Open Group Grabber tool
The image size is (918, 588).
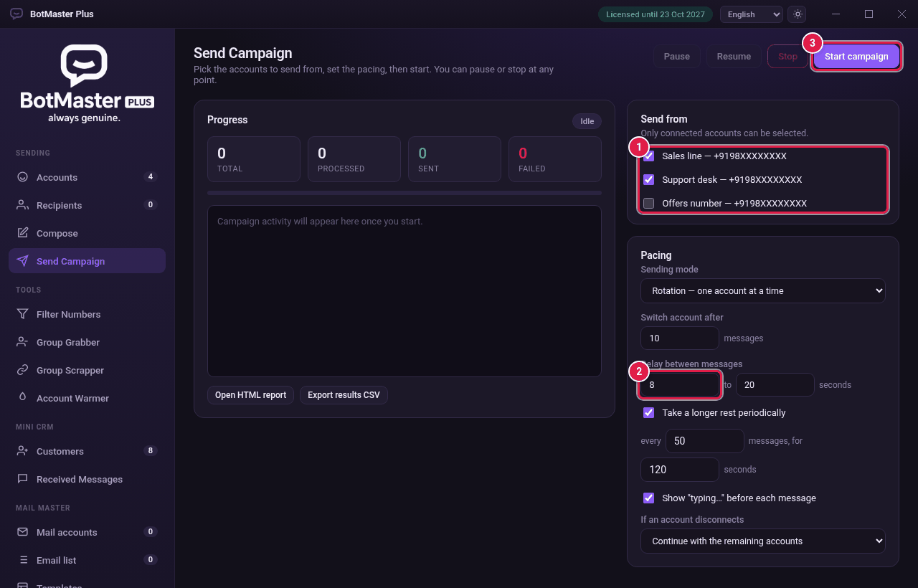coord(87,342)
